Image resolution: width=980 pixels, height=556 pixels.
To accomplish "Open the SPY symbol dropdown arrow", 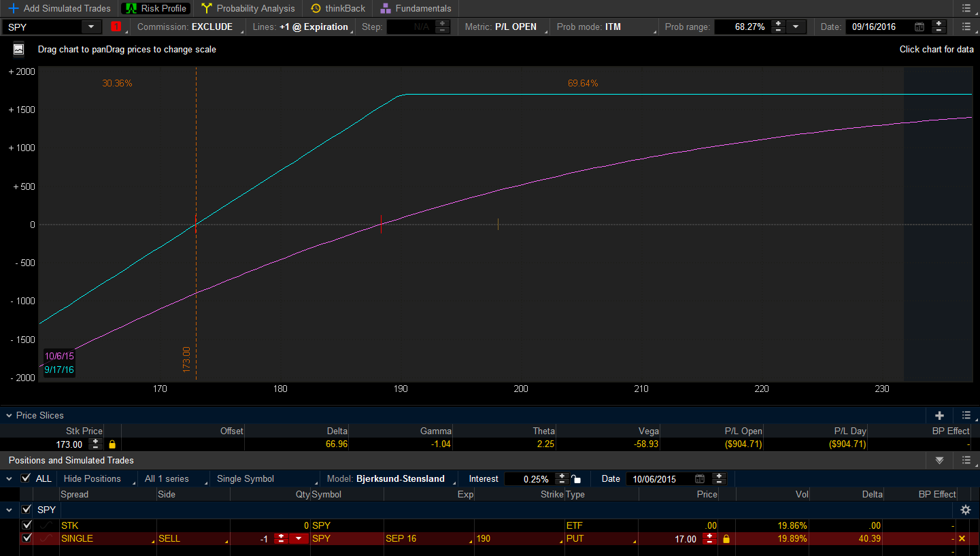I will point(91,27).
